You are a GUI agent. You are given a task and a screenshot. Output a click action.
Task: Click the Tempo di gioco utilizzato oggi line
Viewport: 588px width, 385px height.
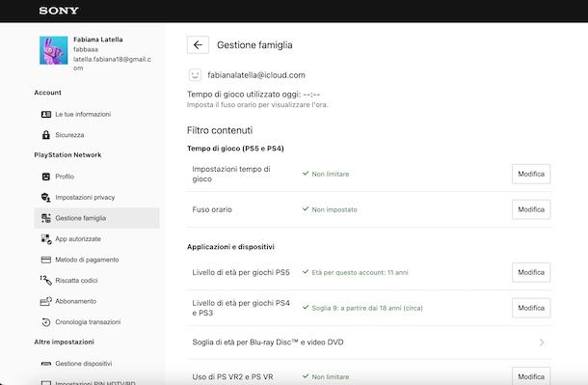[254, 95]
